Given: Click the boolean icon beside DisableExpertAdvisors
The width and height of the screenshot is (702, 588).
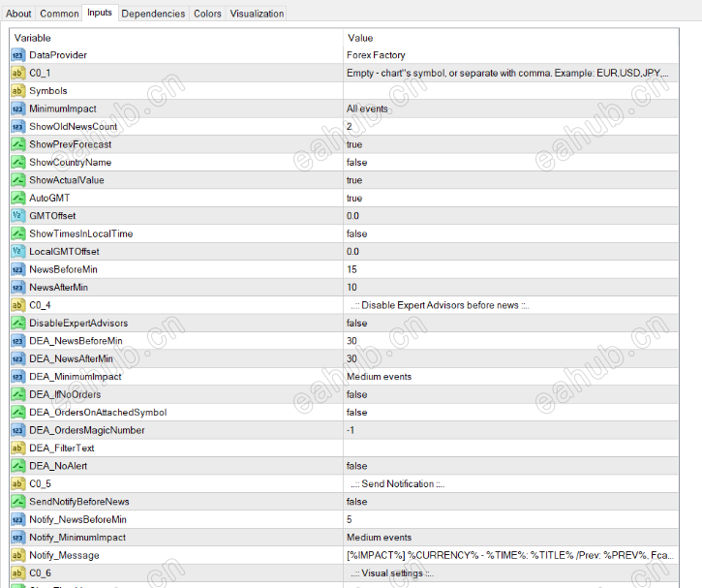Looking at the screenshot, I should 17,323.
